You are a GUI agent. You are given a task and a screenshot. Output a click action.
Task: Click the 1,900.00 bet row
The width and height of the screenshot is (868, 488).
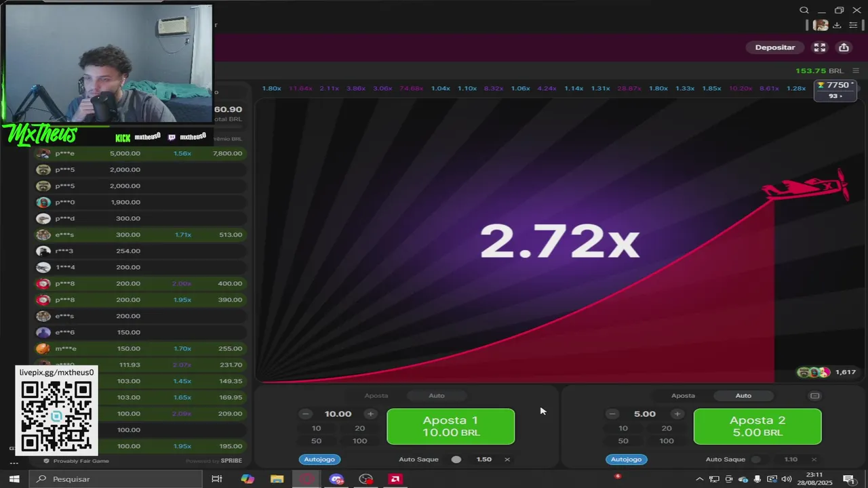(x=140, y=202)
